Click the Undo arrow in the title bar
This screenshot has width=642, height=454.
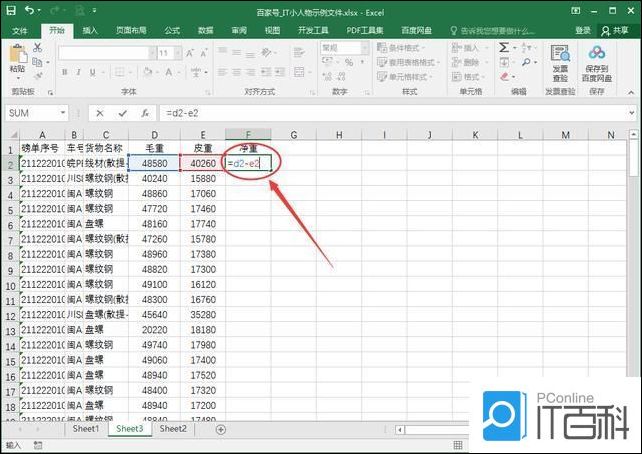32,11
